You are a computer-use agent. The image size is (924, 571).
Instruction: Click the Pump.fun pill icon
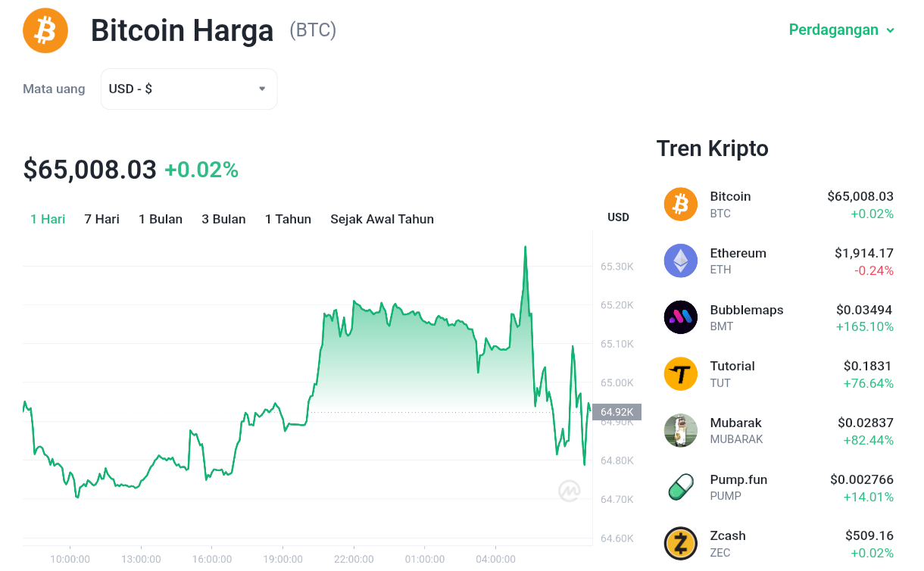point(680,487)
